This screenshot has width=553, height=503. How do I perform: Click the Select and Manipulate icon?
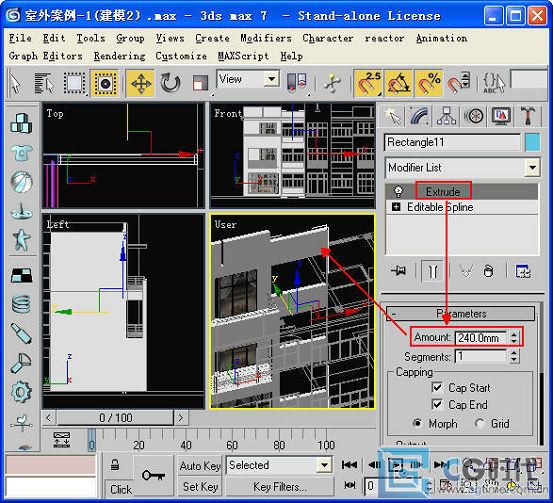tap(332, 84)
